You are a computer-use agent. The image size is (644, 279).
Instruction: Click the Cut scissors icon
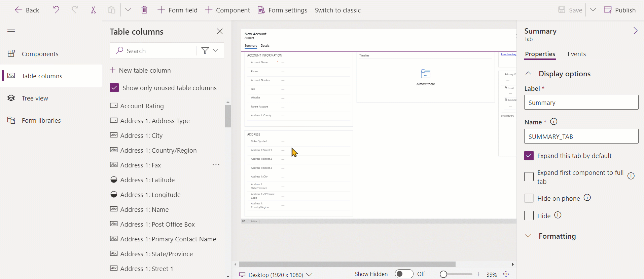[93, 10]
